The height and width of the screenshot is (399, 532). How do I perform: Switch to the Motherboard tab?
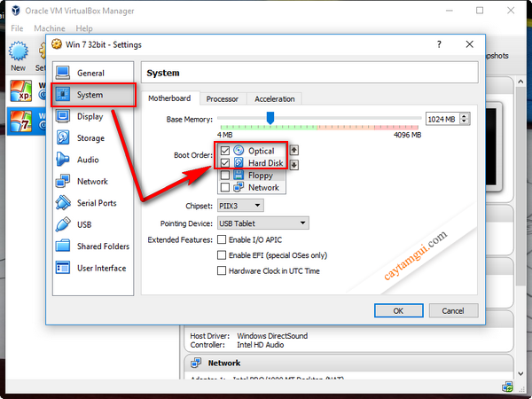click(x=169, y=98)
